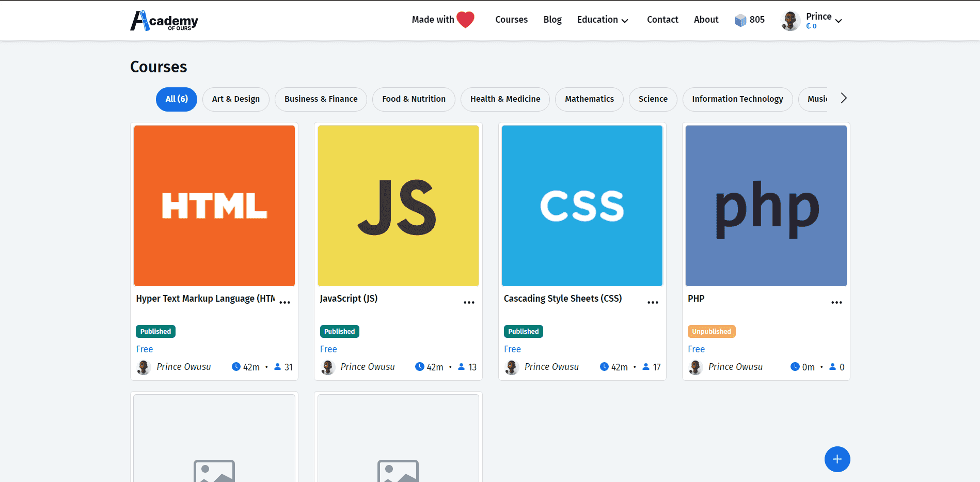Click Free price on PHP course
This screenshot has height=482, width=980.
tap(696, 349)
